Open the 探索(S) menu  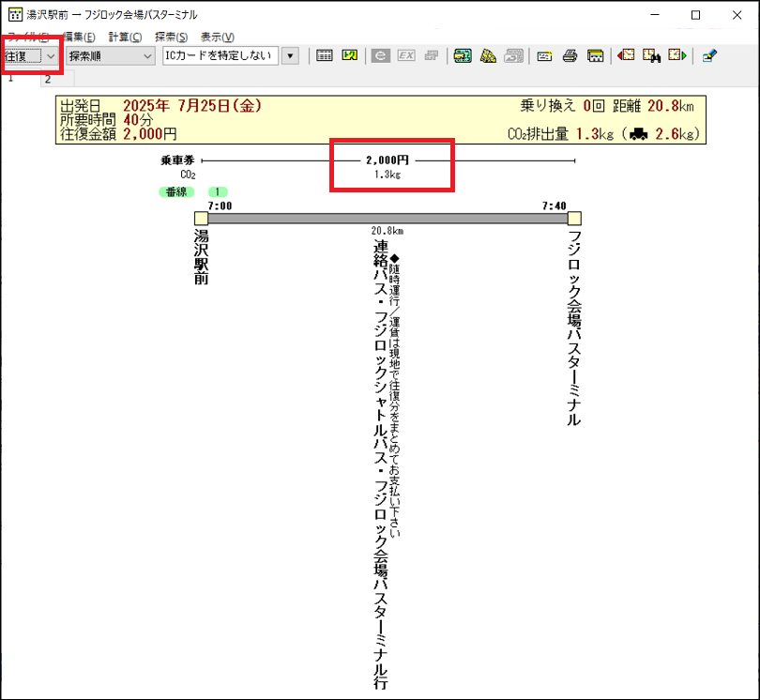pyautogui.click(x=171, y=37)
